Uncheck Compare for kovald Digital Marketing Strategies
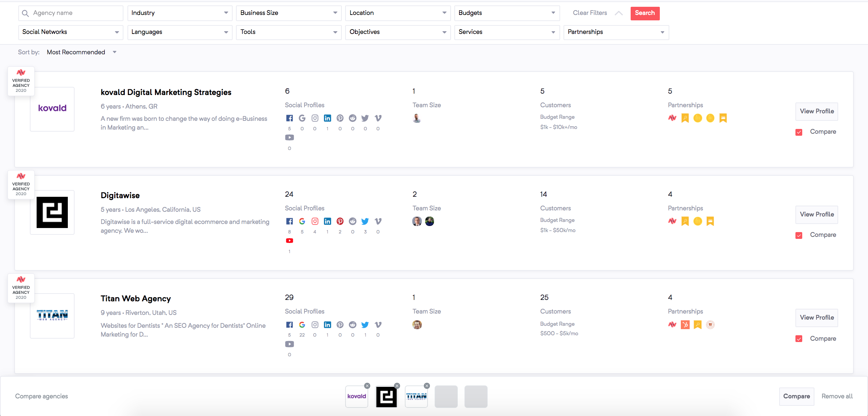868x416 pixels. (799, 132)
